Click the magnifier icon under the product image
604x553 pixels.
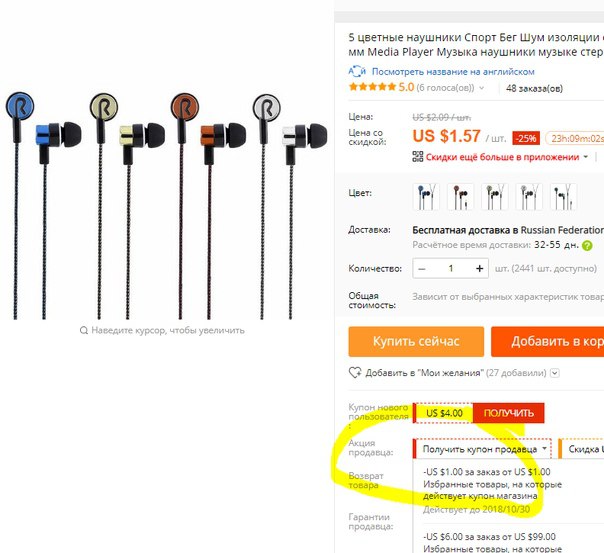pyautogui.click(x=84, y=330)
